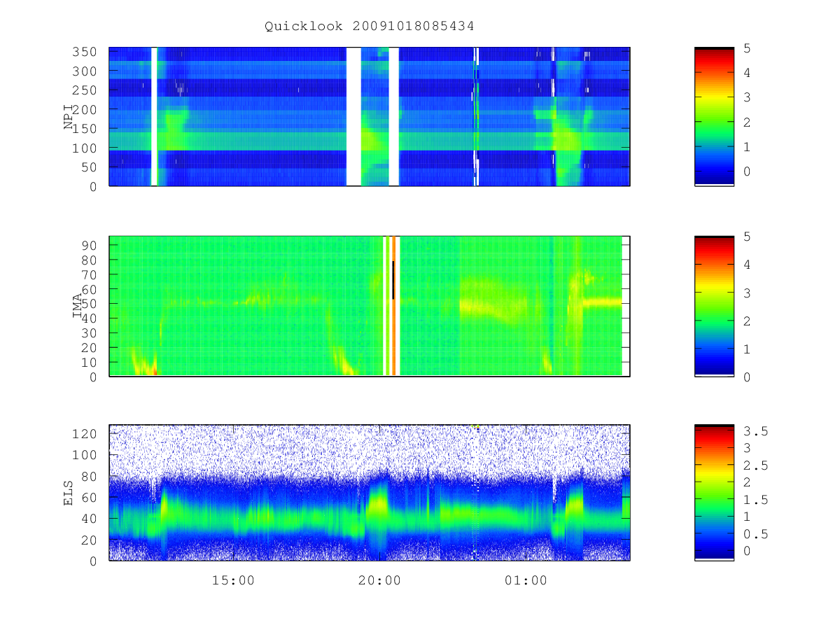Select the NPI panel colorbar
This screenshot has height=630, width=840.
[714, 116]
